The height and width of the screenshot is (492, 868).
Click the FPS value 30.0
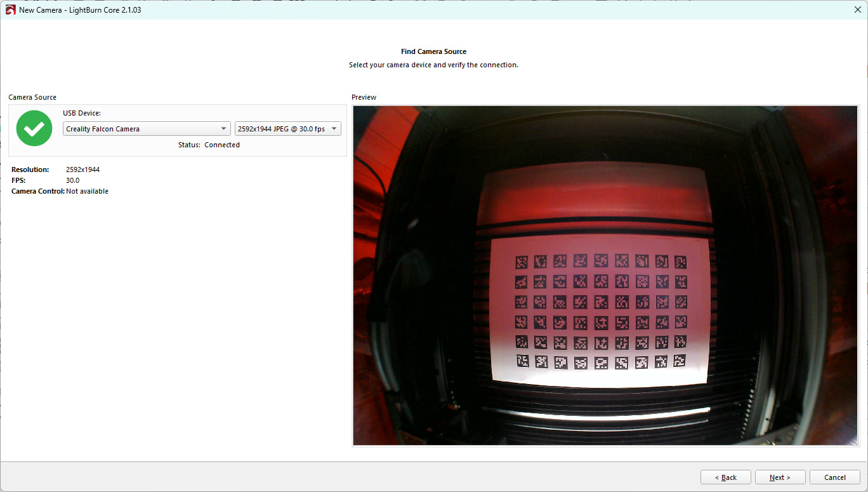(x=73, y=180)
